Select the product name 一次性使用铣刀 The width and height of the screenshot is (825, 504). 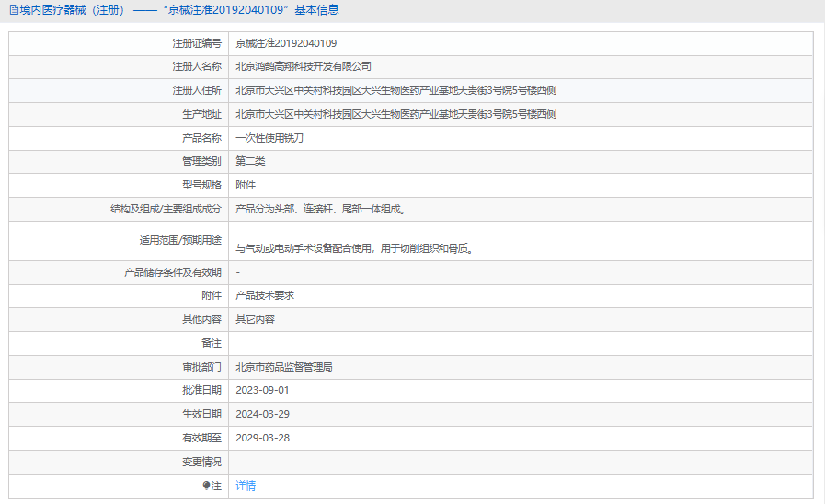pos(269,138)
